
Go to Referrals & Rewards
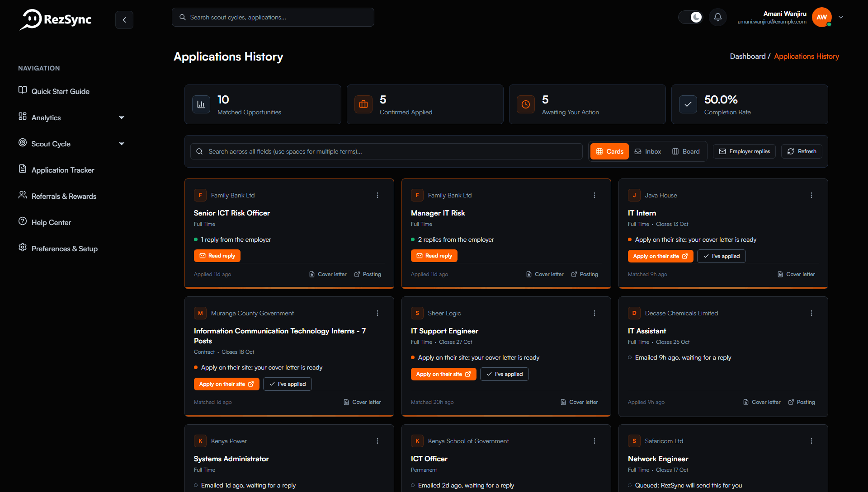pyautogui.click(x=57, y=196)
